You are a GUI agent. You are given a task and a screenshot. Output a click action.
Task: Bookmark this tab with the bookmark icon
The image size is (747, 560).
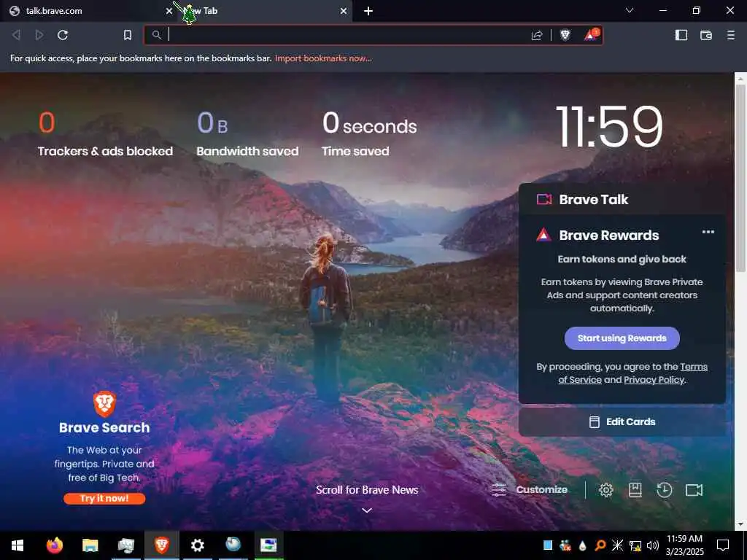(x=127, y=35)
